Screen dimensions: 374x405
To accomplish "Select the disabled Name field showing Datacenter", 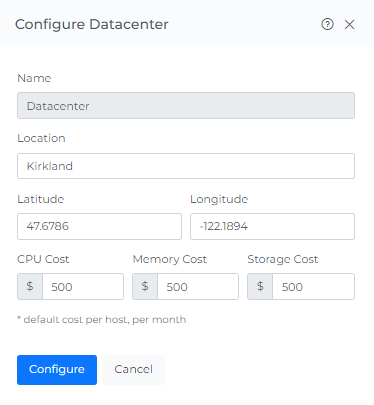I will click(x=186, y=106).
